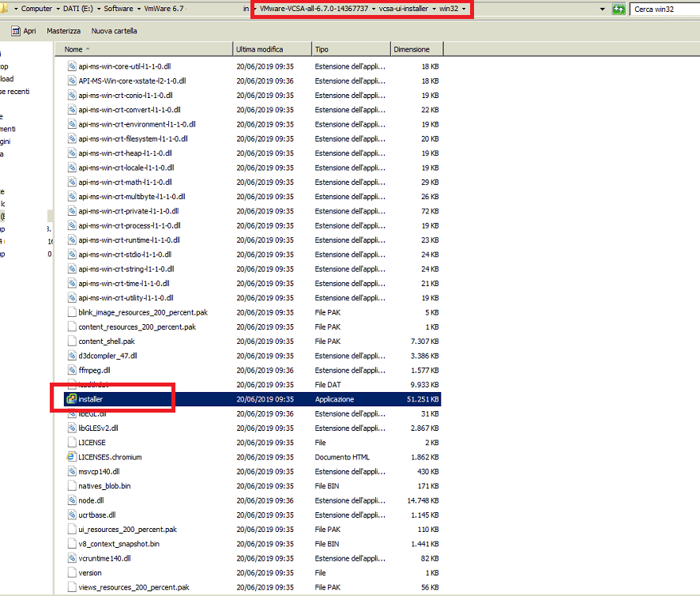Navigate to the vcsa-ui-installer breadcrumb

click(x=404, y=9)
